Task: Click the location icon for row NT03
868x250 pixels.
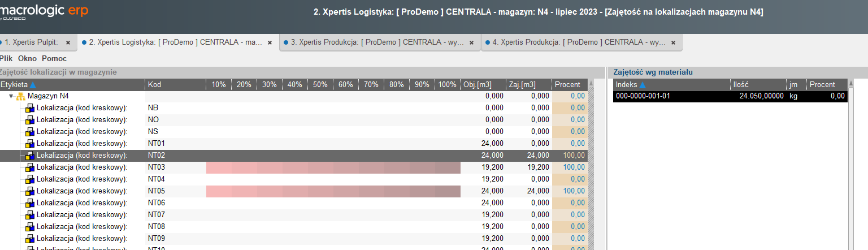Action: (30, 167)
